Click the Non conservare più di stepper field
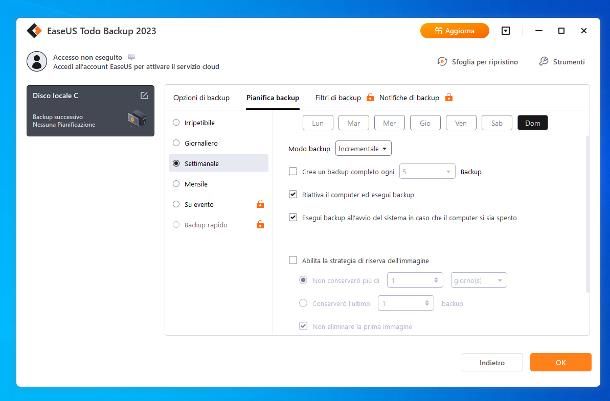This screenshot has width=610, height=401. (415, 280)
